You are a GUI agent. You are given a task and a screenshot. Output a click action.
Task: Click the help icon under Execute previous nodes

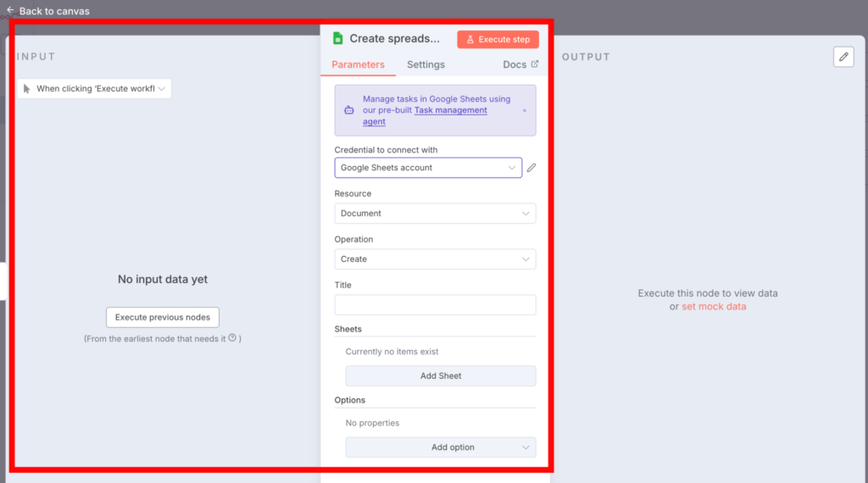(x=232, y=338)
